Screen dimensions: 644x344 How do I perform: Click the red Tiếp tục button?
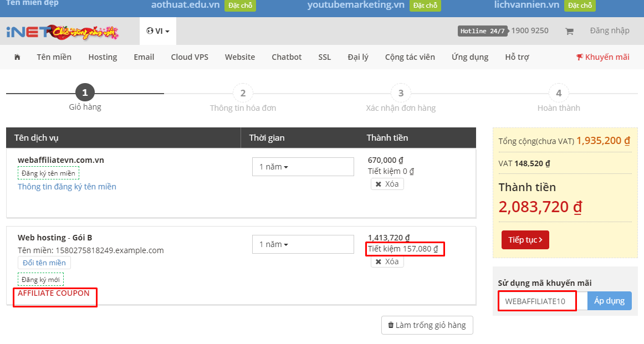(x=525, y=240)
